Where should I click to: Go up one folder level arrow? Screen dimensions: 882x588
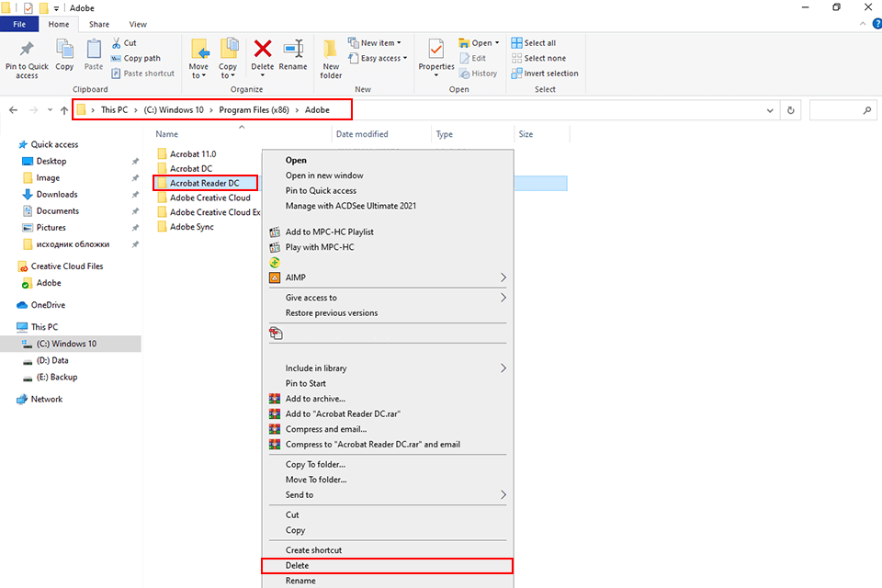point(64,110)
